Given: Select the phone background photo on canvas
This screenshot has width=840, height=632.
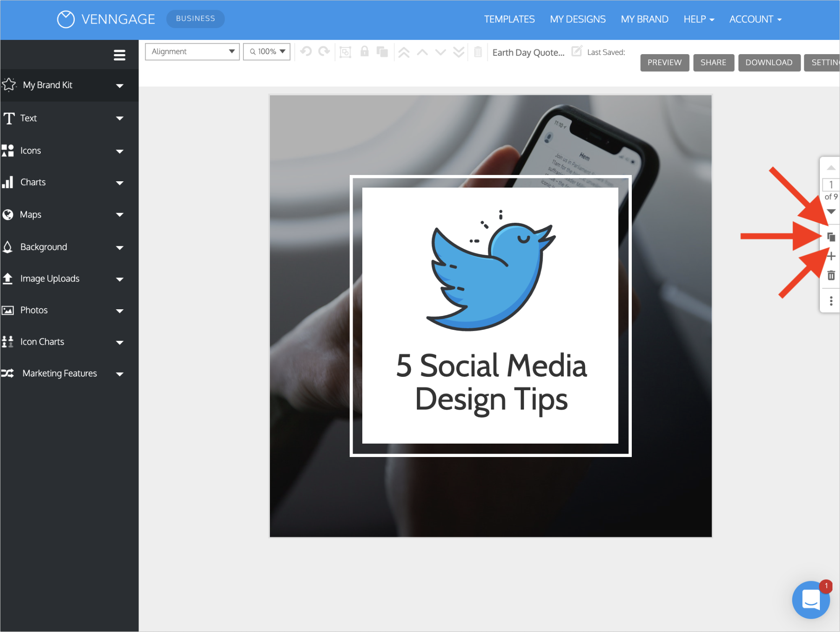Looking at the screenshot, I should tap(490, 495).
